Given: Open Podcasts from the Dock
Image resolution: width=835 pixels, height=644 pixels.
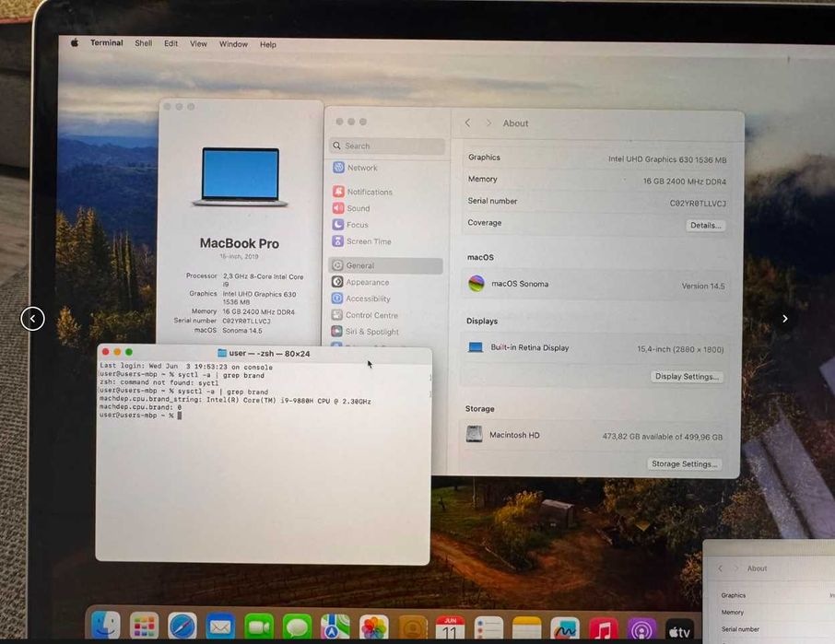Looking at the screenshot, I should click(x=641, y=630).
